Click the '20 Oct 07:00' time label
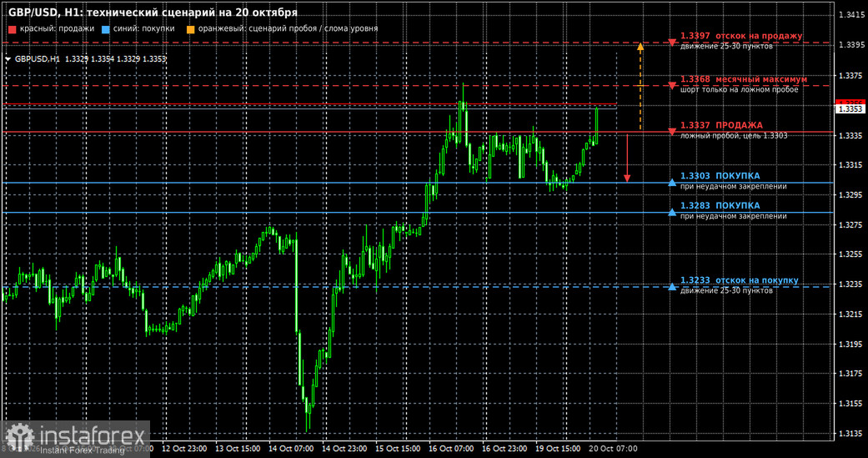 click(611, 447)
